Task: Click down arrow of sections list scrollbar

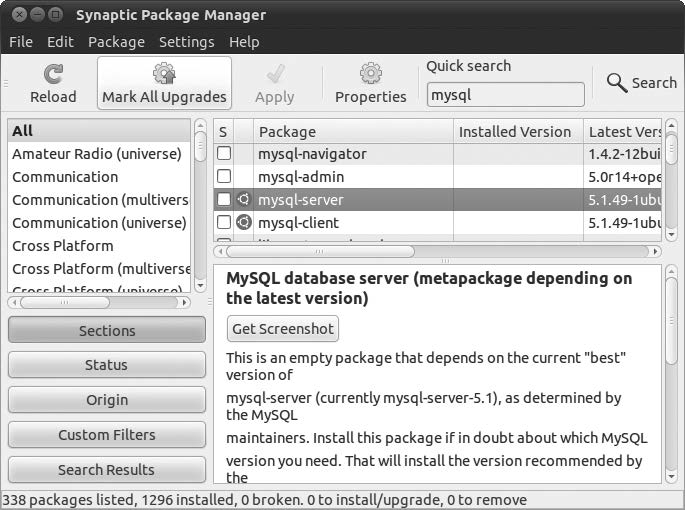Action: point(200,286)
